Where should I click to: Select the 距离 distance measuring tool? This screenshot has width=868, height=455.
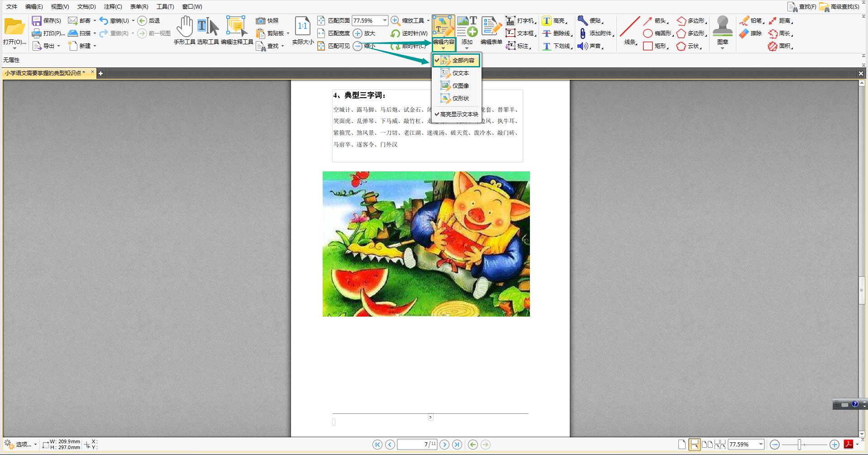pyautogui.click(x=781, y=21)
